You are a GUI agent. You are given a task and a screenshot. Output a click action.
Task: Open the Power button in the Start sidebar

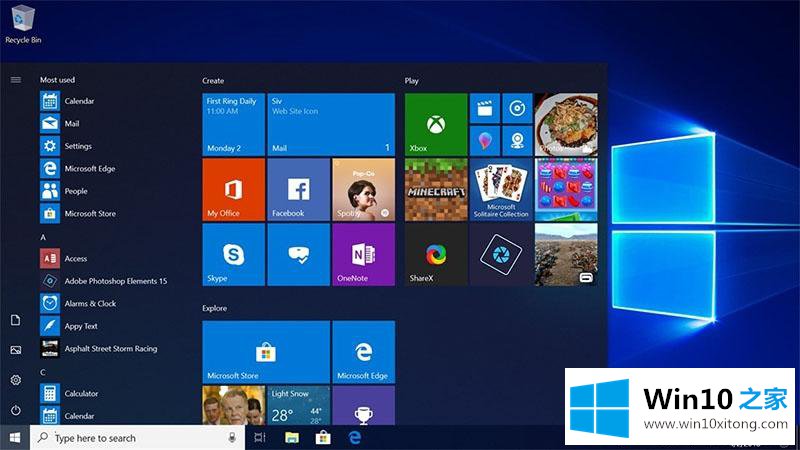pyautogui.click(x=16, y=410)
